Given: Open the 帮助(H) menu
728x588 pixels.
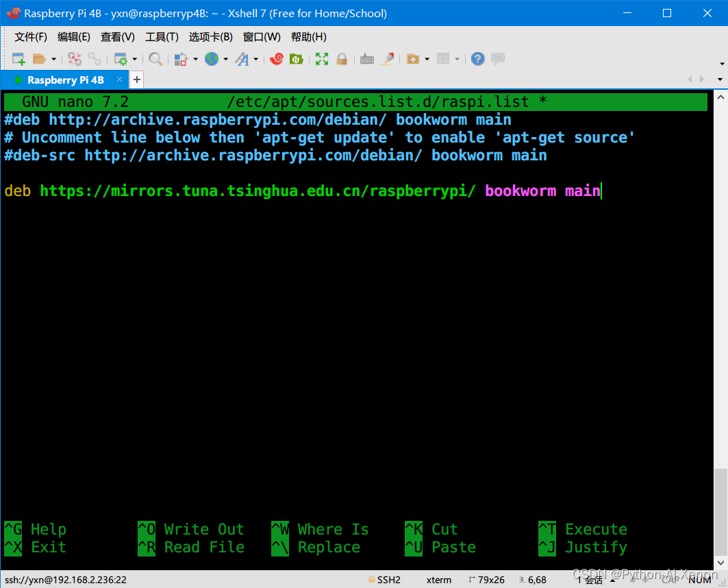Looking at the screenshot, I should click(309, 37).
